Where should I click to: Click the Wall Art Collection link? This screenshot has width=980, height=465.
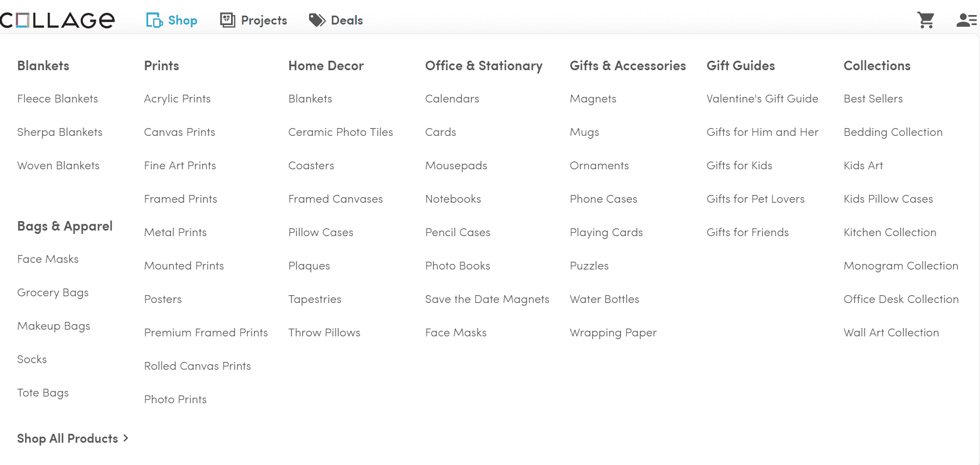891,332
